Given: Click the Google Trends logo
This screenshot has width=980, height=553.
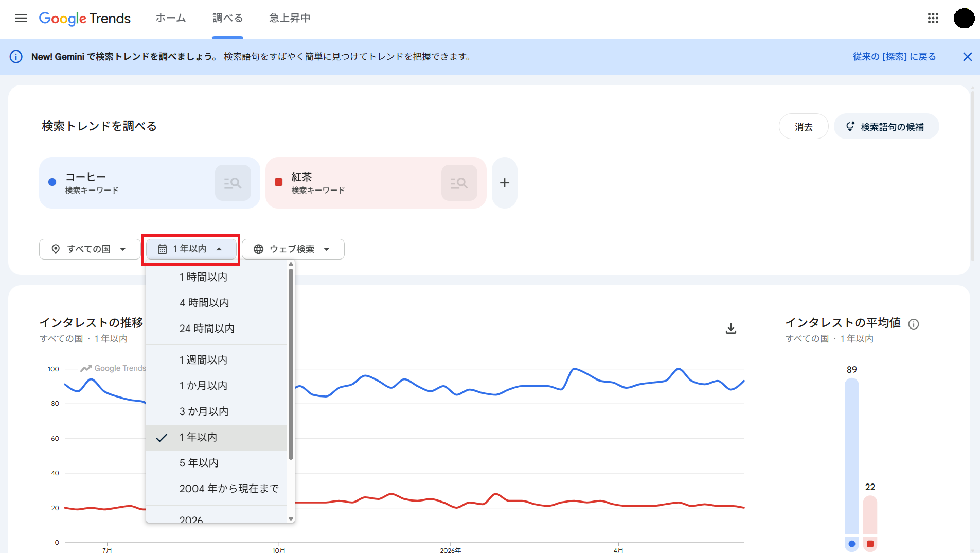Looking at the screenshot, I should click(x=85, y=19).
